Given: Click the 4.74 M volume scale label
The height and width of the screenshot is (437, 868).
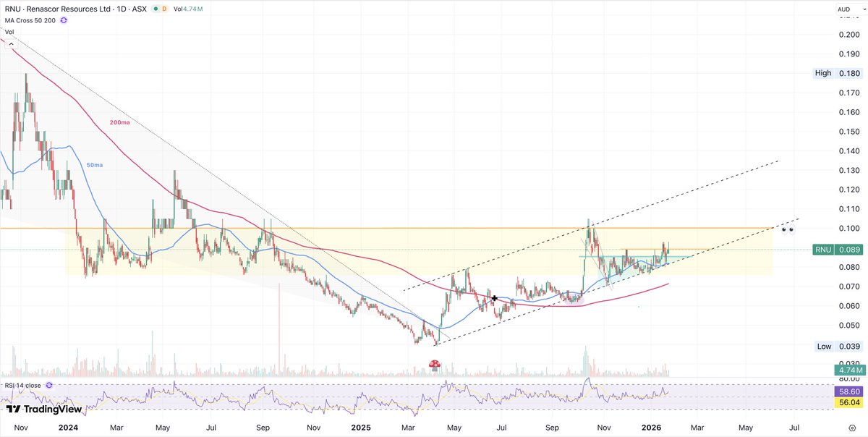Looking at the screenshot, I should pyautogui.click(x=849, y=370).
